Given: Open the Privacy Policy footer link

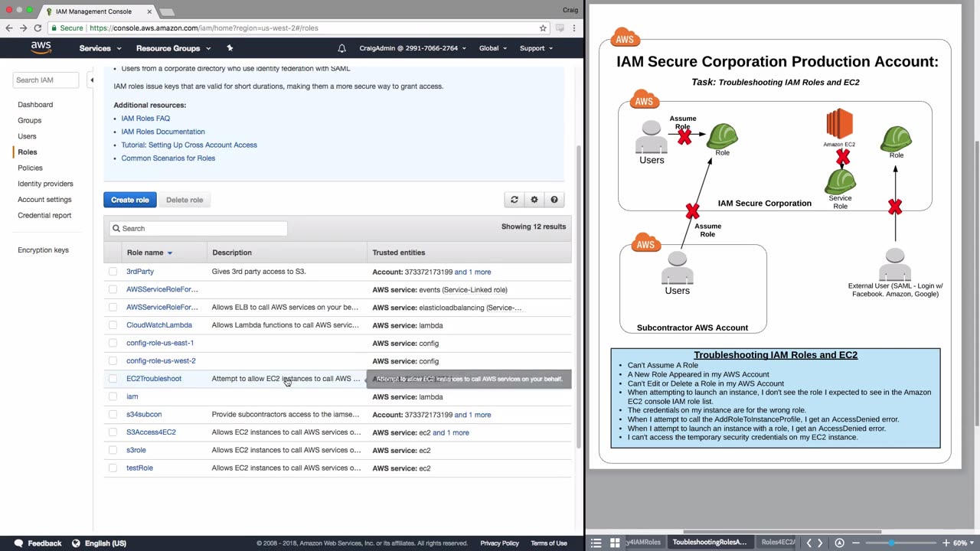Looking at the screenshot, I should tap(499, 543).
